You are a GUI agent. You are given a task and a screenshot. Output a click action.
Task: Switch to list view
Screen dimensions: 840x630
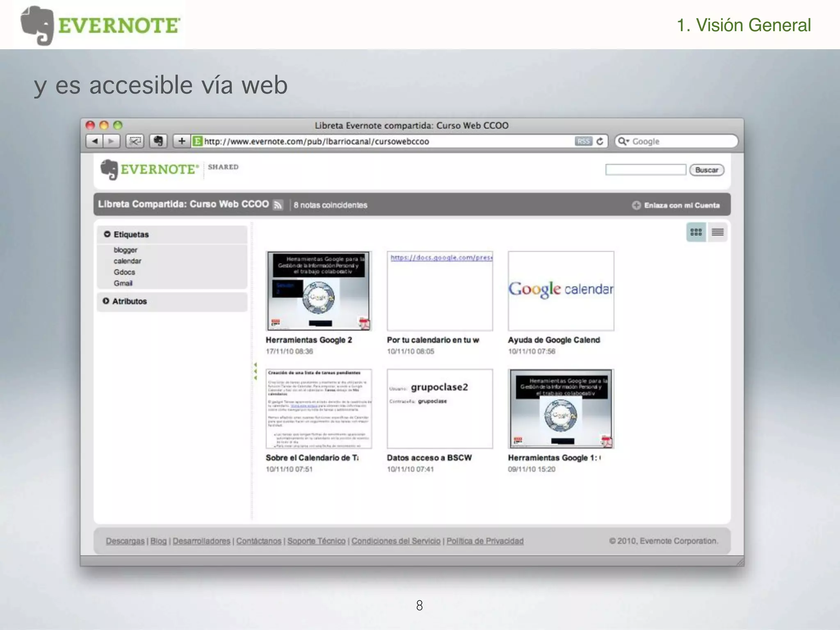click(717, 233)
